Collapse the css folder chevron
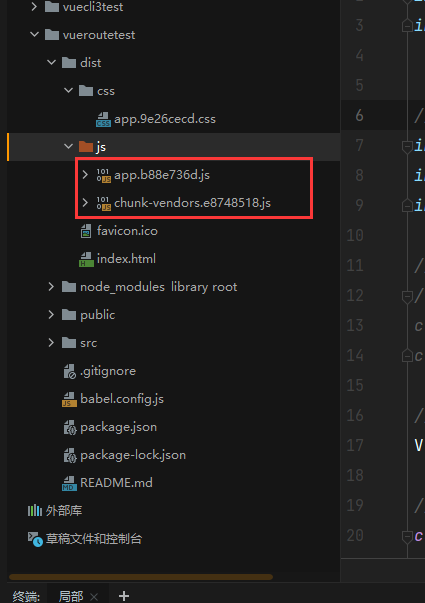Screen dimensions: 425x603 pos(68,91)
